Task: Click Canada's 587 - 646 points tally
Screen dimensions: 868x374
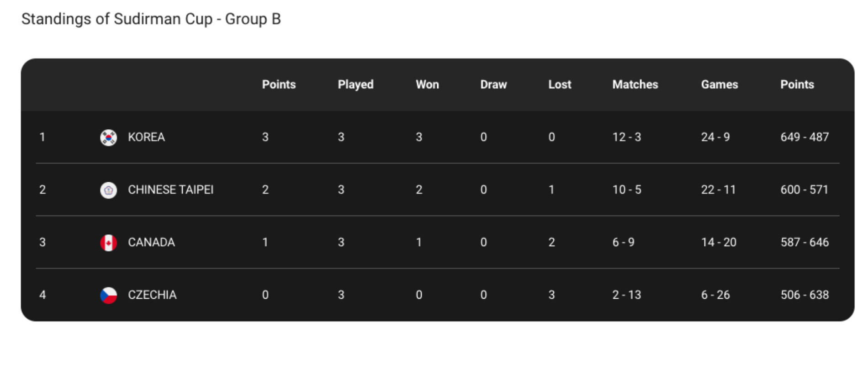Action: (x=804, y=242)
